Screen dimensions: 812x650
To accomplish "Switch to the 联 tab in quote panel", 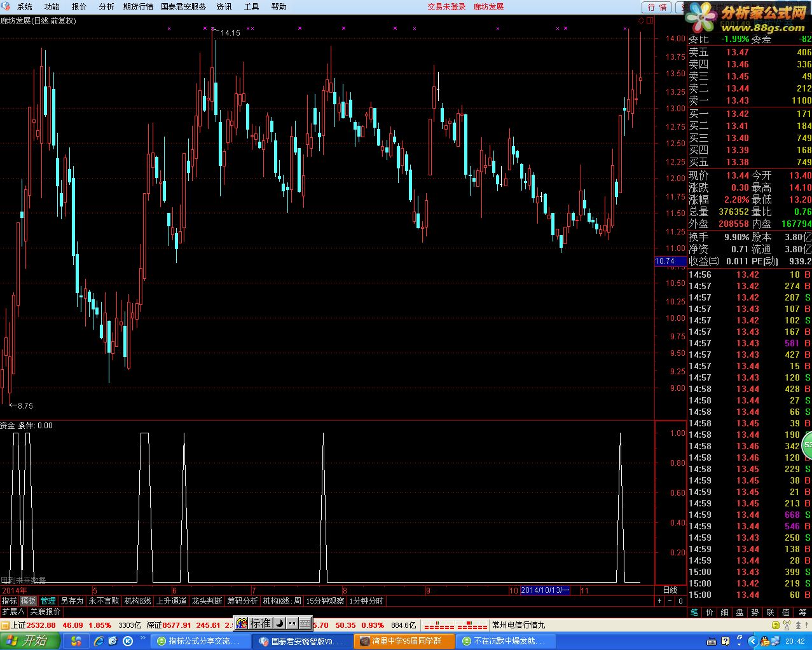I will (x=771, y=612).
